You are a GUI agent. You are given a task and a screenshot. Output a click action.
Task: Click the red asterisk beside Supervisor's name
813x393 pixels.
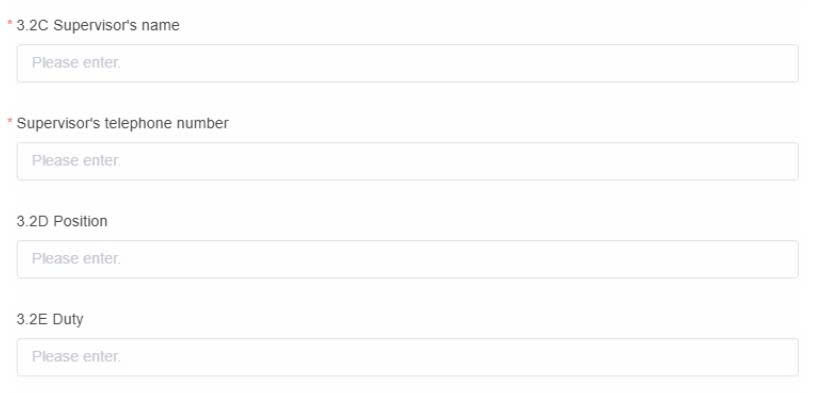pyautogui.click(x=9, y=23)
